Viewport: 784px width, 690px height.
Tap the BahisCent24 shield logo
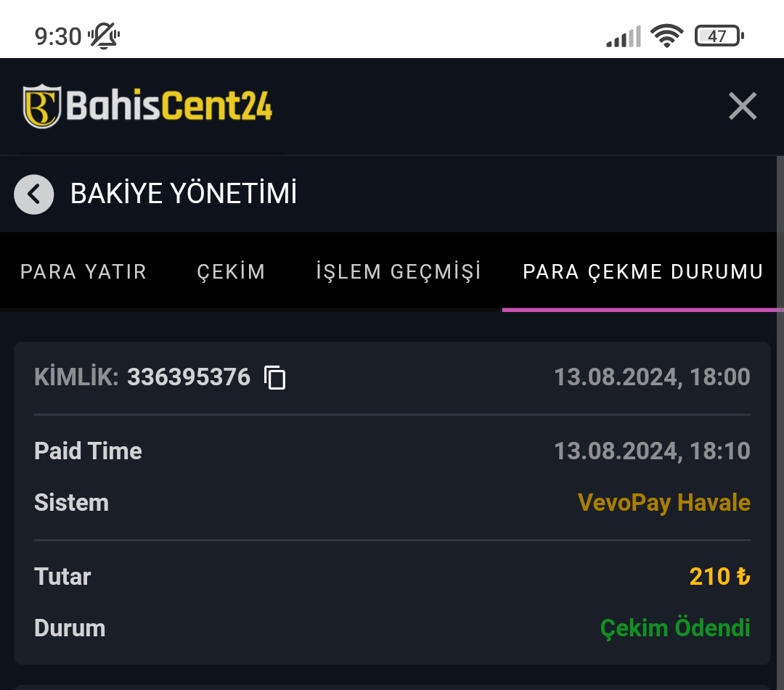[x=41, y=107]
